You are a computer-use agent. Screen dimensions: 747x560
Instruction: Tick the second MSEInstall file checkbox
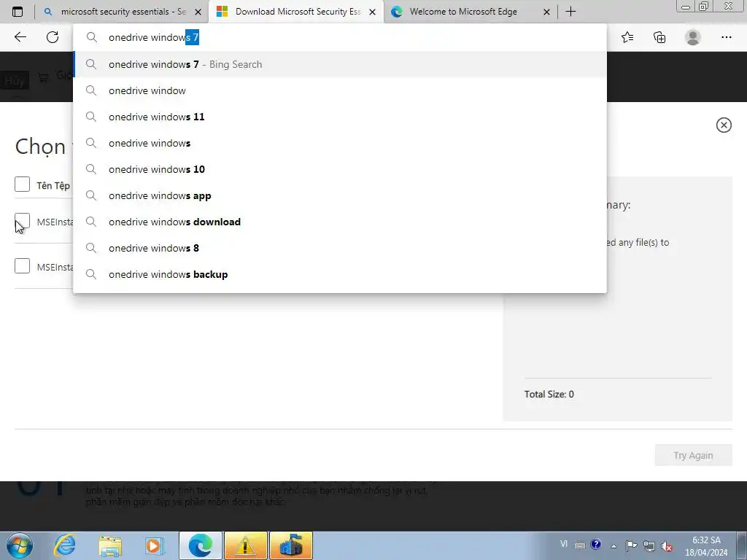tap(22, 265)
